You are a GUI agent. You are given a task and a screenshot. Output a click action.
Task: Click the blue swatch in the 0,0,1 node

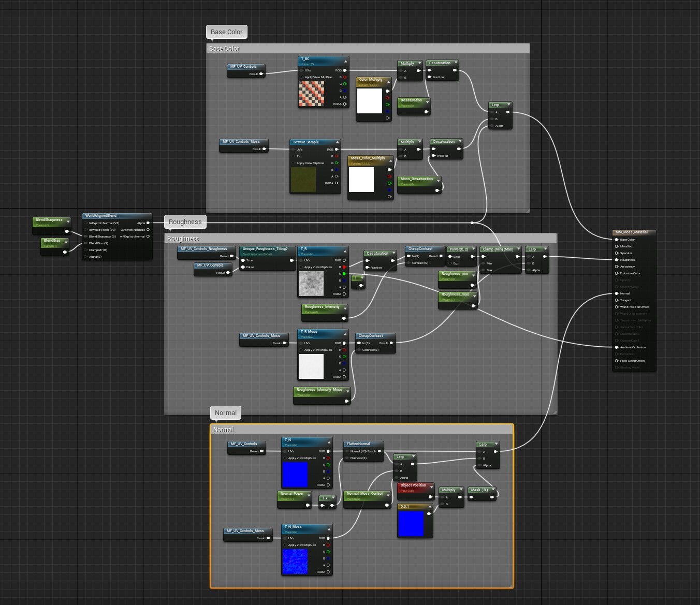(x=411, y=523)
